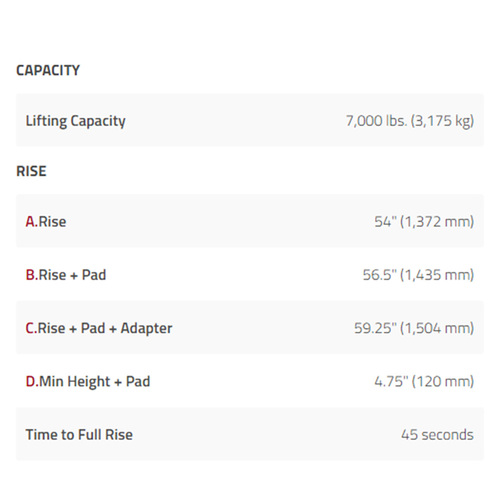Click the 4.75" (120 mm) value

point(424,382)
